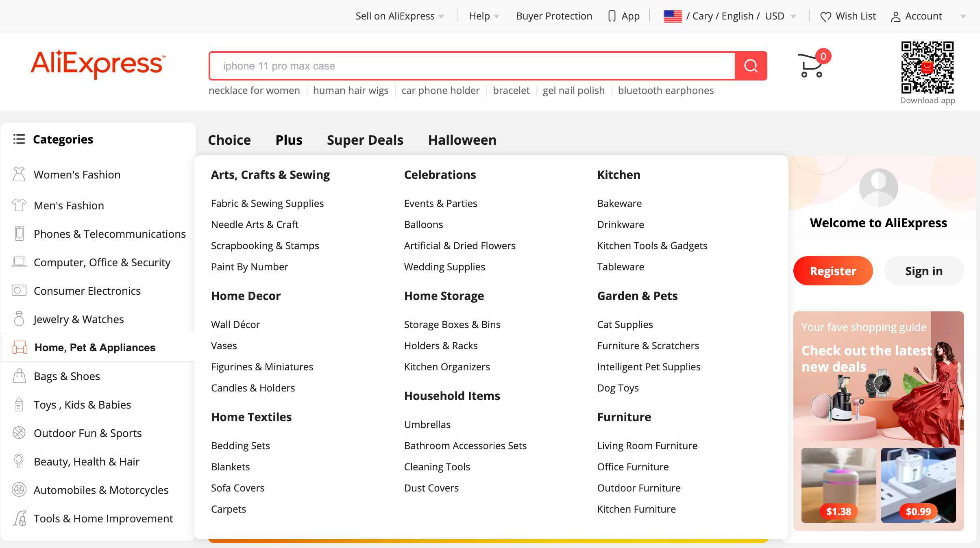Click the Women's Fashion dress icon
Viewport: 980px width, 548px height.
pyautogui.click(x=19, y=174)
